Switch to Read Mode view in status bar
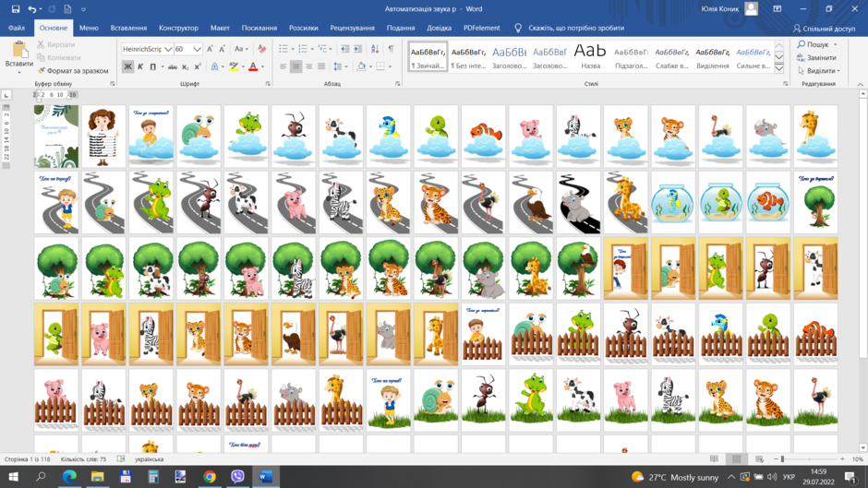 click(x=714, y=458)
